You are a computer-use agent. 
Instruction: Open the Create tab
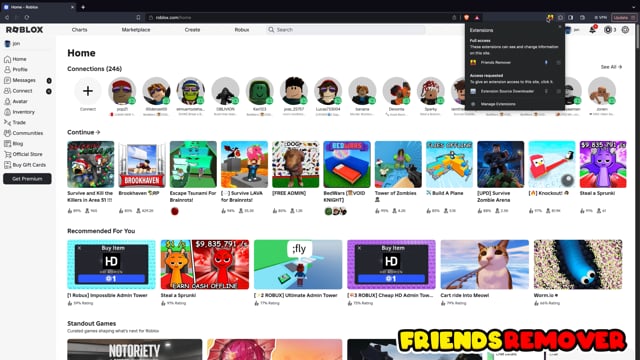tap(192, 30)
